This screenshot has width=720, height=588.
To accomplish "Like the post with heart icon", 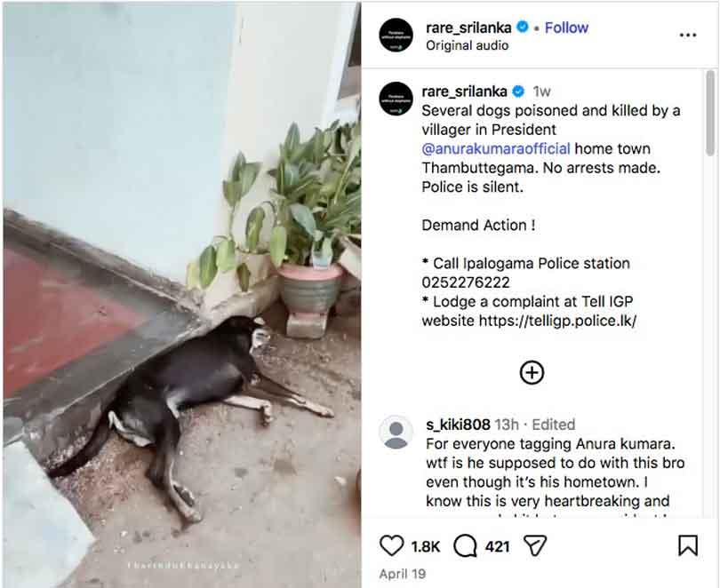I will pos(392,545).
